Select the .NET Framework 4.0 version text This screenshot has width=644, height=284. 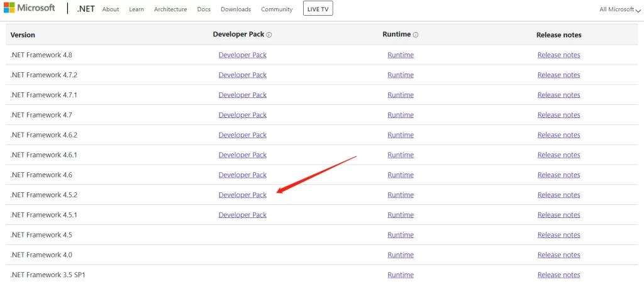(41, 255)
